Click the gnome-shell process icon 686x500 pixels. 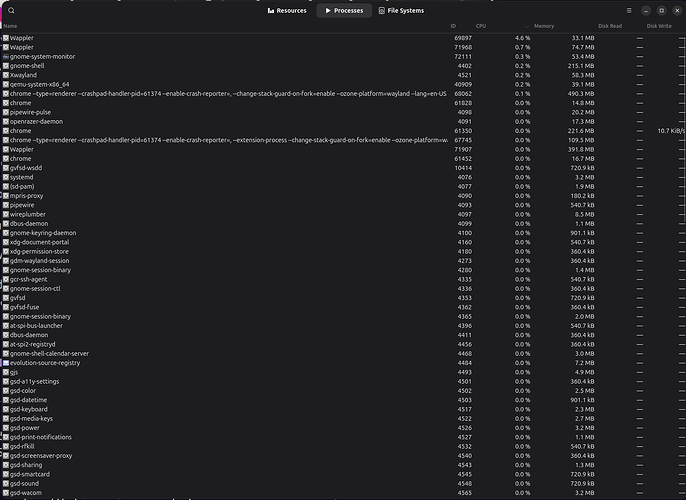[5, 66]
